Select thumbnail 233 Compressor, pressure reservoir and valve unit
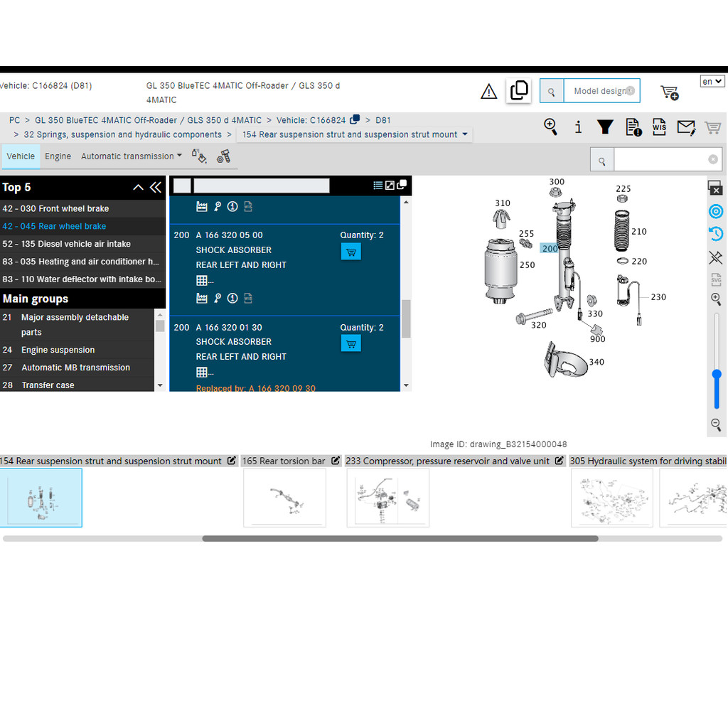 click(x=387, y=498)
